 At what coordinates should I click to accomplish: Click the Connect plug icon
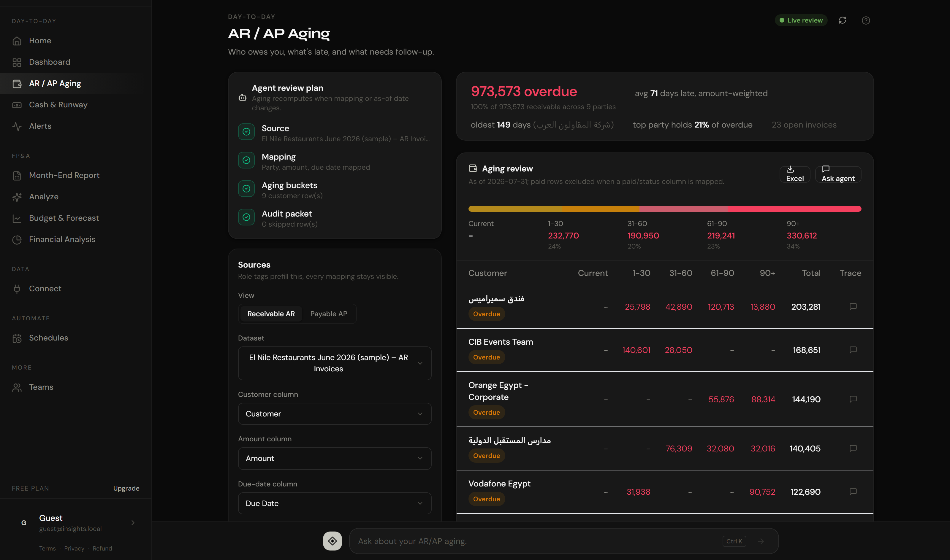pyautogui.click(x=17, y=289)
